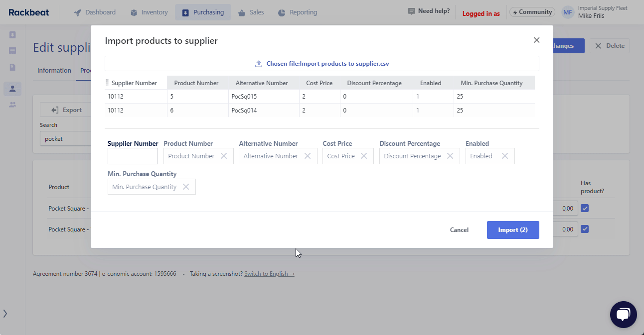Remove the Enabled column mapping

505,156
